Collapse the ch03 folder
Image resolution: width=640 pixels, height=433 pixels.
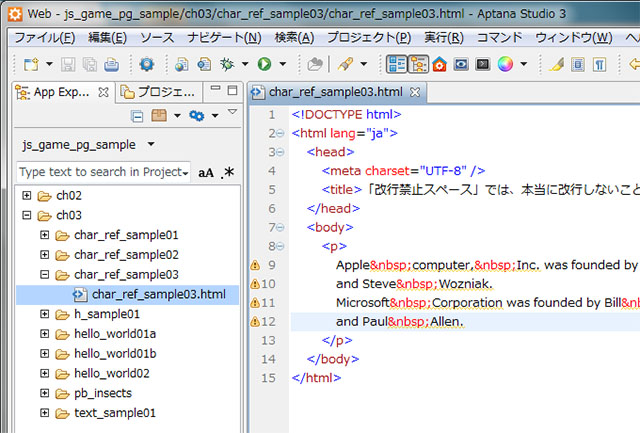pos(27,215)
